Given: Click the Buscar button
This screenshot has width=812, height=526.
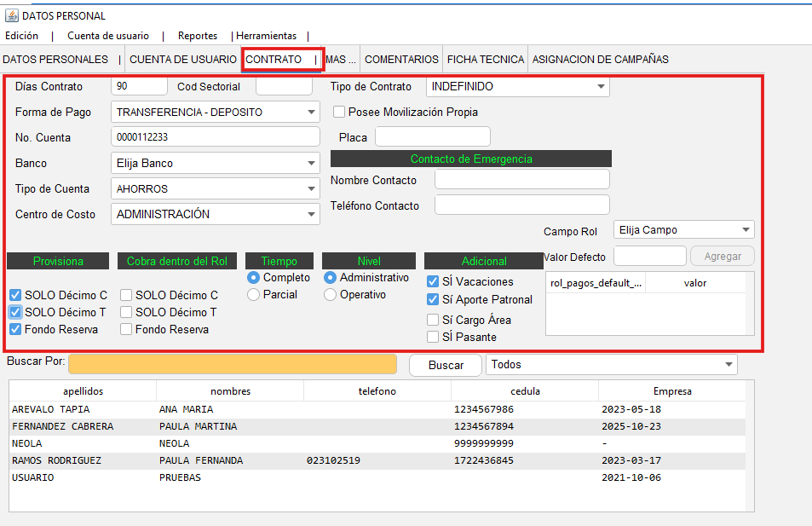Looking at the screenshot, I should [x=446, y=365].
